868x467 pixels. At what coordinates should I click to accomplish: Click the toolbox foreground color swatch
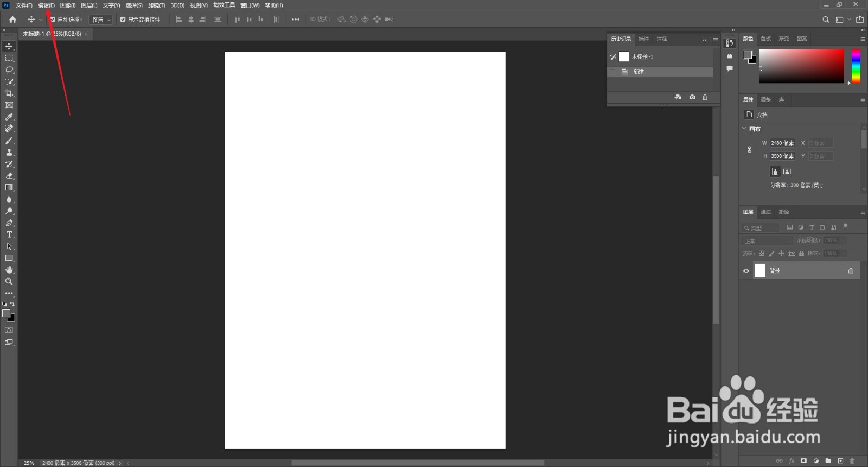[7, 313]
